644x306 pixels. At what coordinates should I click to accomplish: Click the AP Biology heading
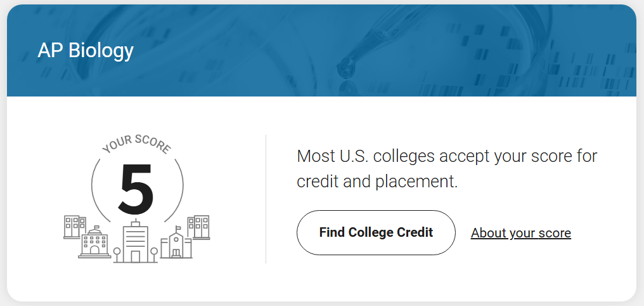86,51
